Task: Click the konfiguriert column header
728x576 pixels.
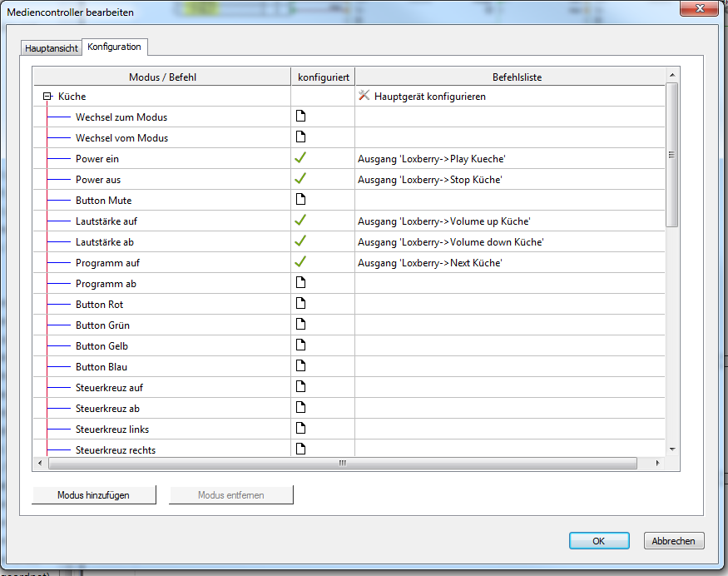Action: (324, 77)
